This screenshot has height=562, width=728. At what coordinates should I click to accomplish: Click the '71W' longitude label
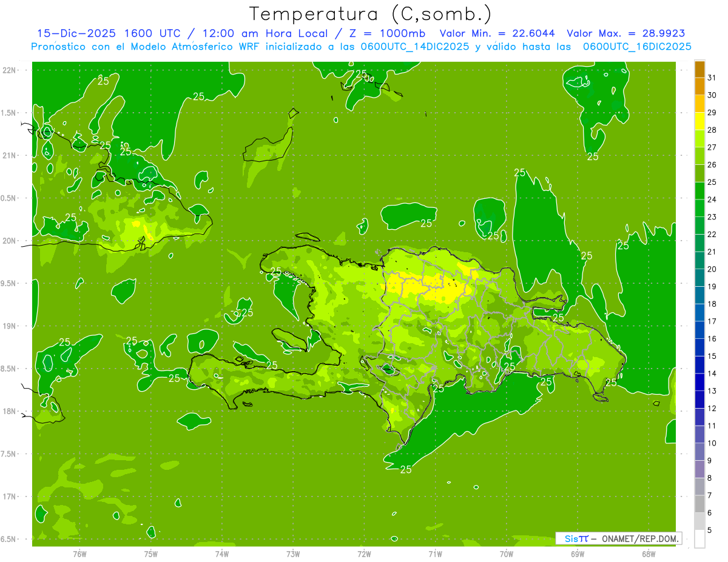(435, 554)
